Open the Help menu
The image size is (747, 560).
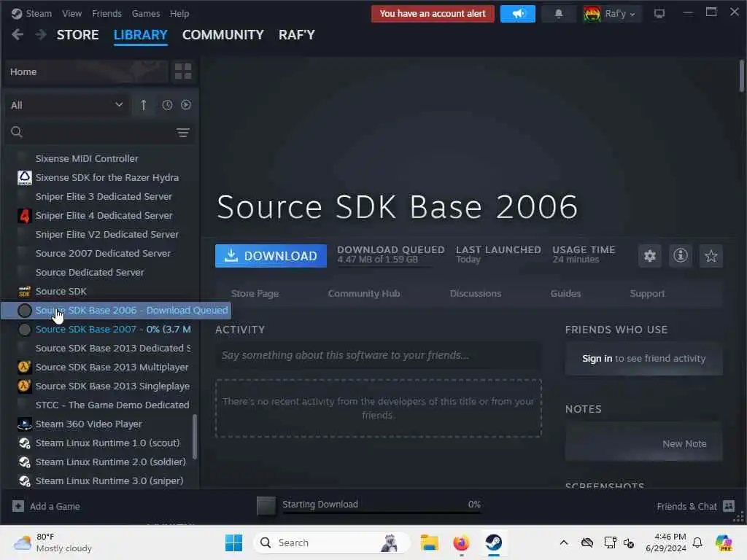(x=179, y=14)
